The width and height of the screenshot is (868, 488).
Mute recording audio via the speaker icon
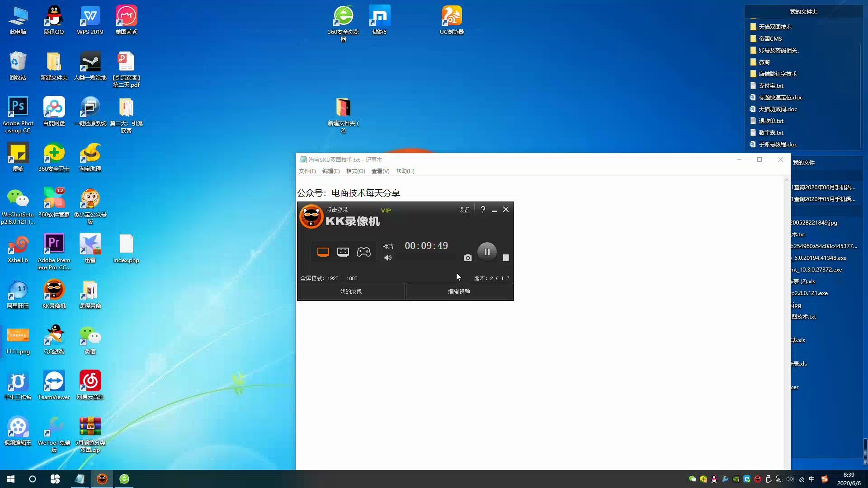coord(388,258)
